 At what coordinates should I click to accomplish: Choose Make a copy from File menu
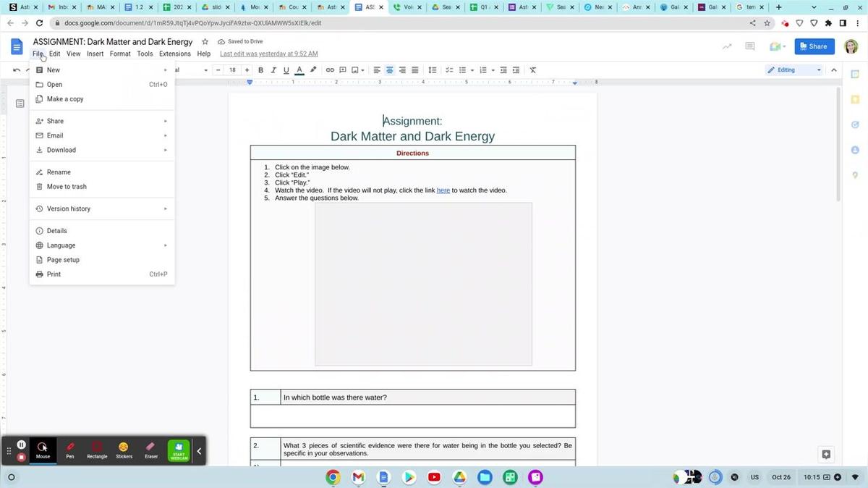65,99
